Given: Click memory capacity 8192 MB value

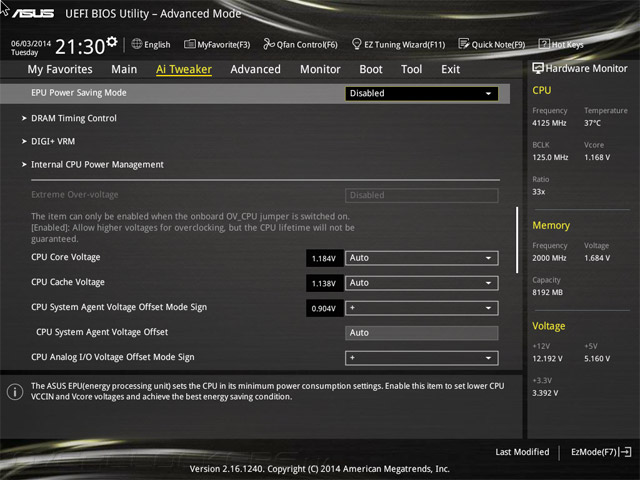Looking at the screenshot, I should point(547,292).
